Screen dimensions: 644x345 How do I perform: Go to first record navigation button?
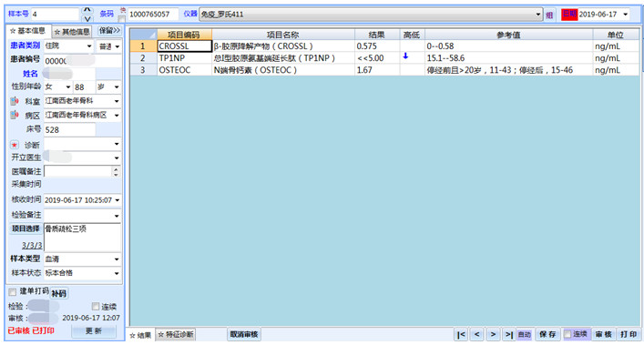pyautogui.click(x=461, y=334)
